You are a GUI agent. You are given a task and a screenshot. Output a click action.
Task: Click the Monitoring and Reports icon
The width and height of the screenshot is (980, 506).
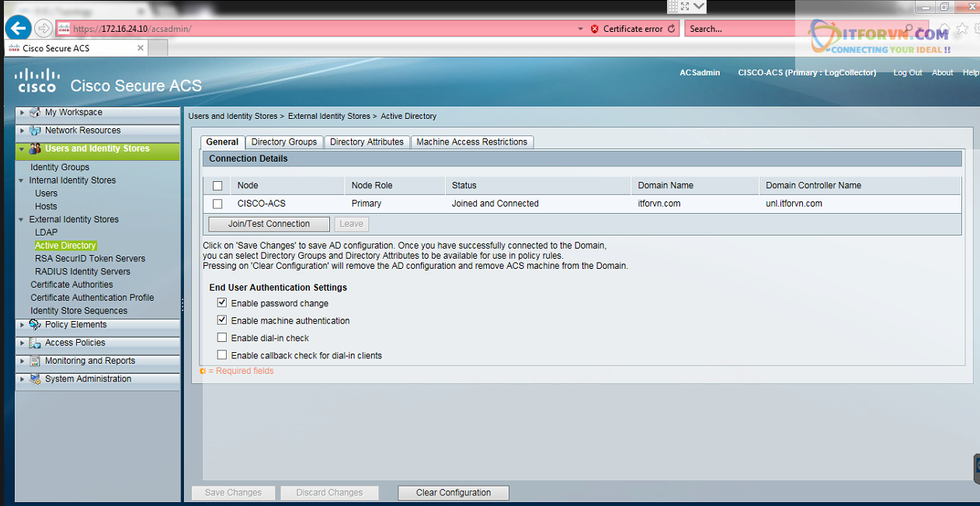35,361
